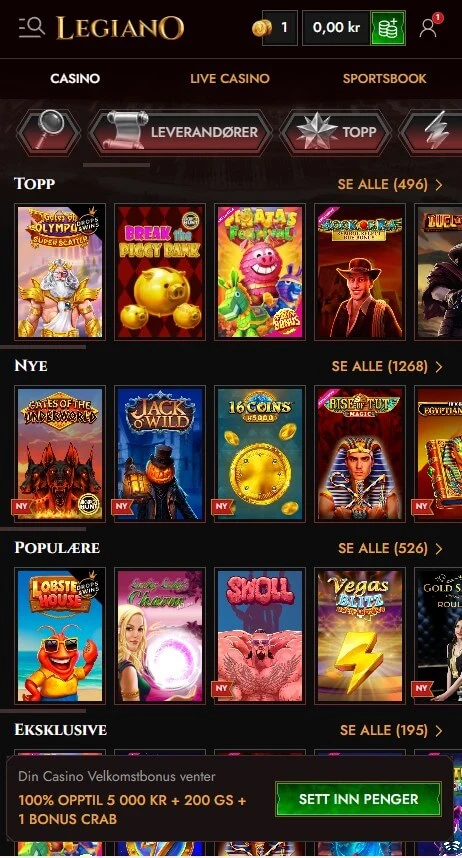Switch to the Live Casino tab
The height and width of the screenshot is (858, 462).
[x=230, y=78]
